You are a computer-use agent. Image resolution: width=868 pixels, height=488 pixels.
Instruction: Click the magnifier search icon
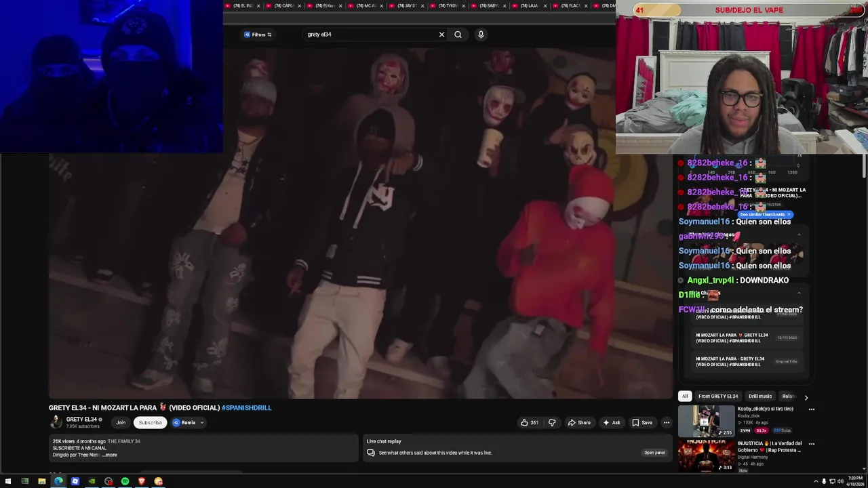(x=458, y=35)
